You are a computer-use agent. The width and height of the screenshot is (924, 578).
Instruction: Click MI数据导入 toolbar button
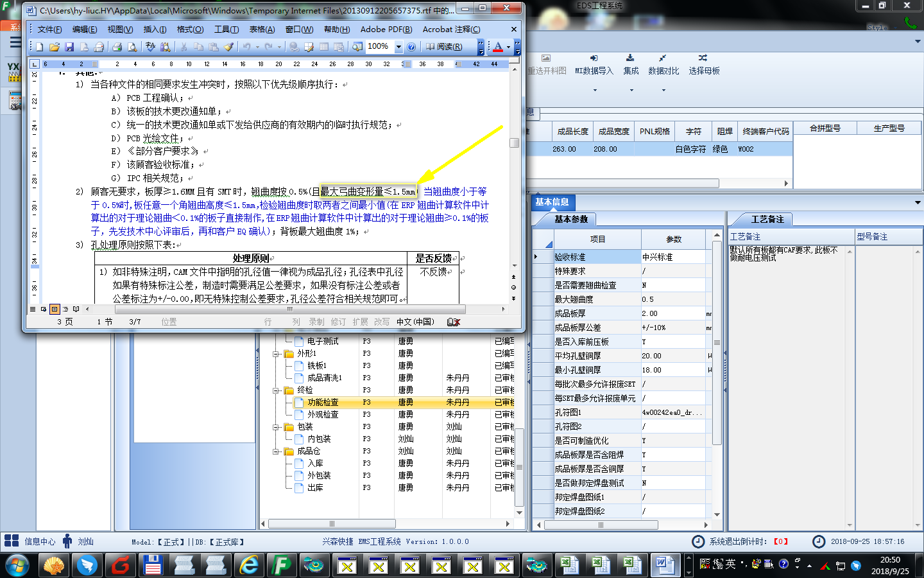click(x=594, y=66)
